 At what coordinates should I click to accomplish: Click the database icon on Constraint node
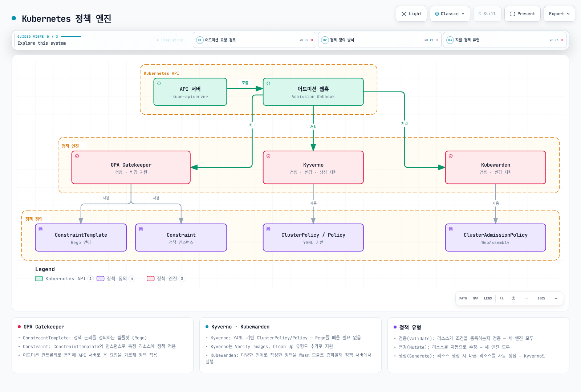(141, 229)
